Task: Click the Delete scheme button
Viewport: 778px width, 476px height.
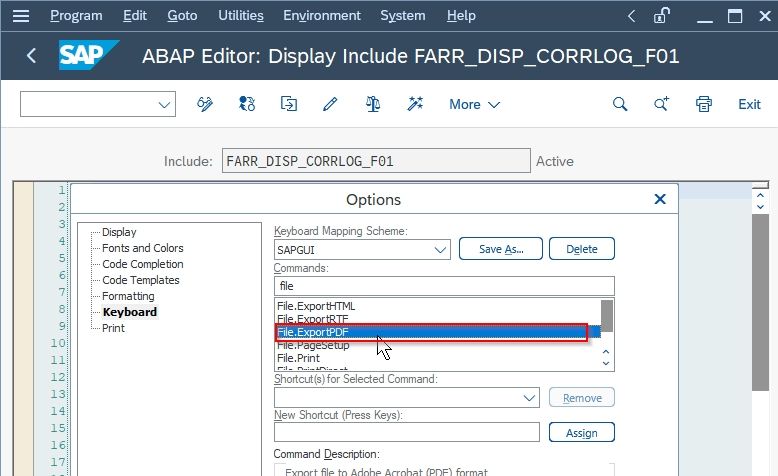Action: (x=582, y=249)
